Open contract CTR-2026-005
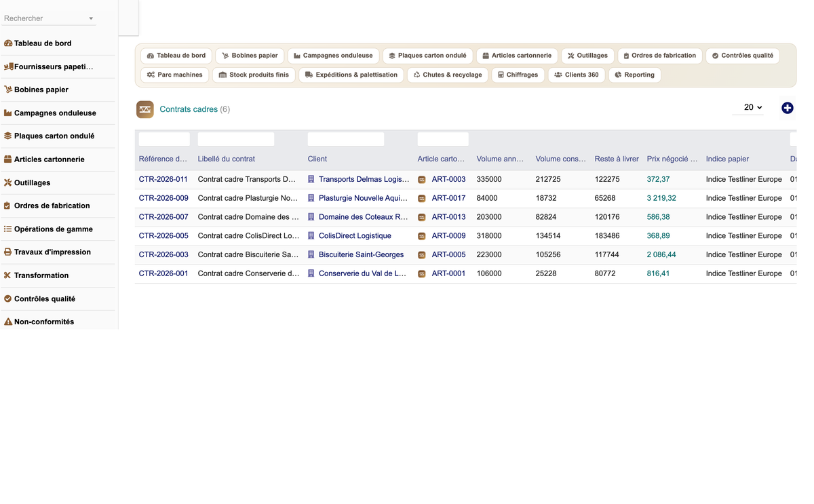 coord(163,236)
